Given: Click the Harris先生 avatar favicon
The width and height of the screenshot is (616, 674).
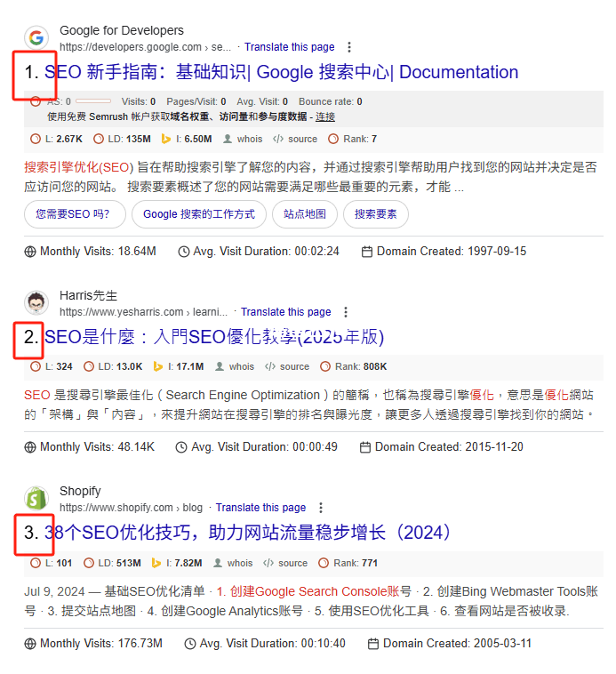Looking at the screenshot, I should click(36, 302).
